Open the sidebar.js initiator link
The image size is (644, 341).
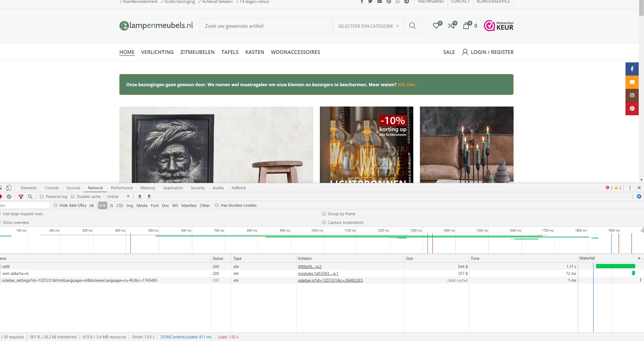coord(330,280)
